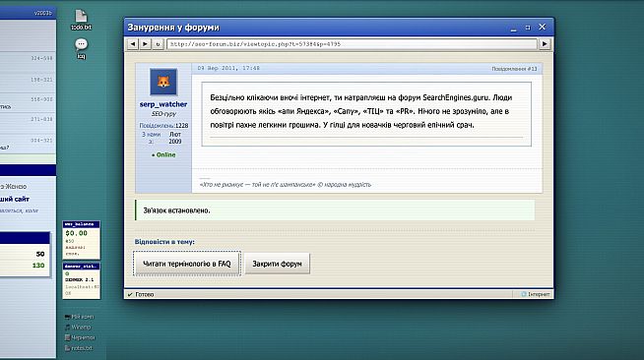644x360 pixels.
Task: Click the browser forward arrow button
Action: (x=146, y=44)
